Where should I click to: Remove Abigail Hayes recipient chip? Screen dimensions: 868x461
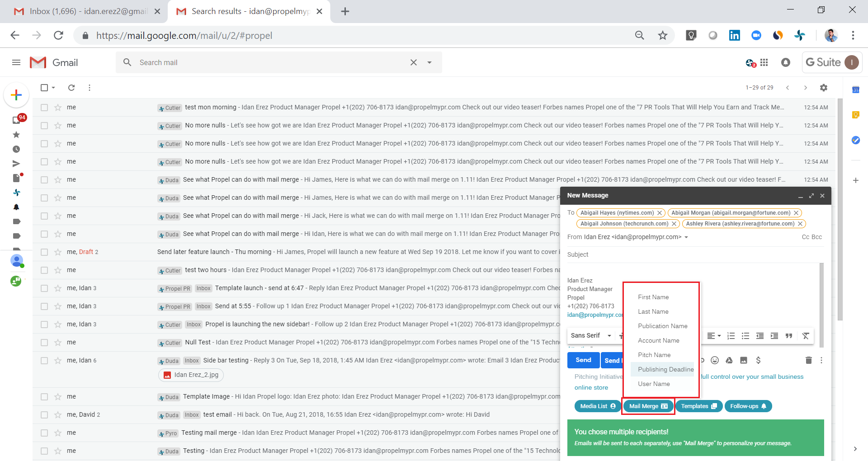(x=660, y=213)
